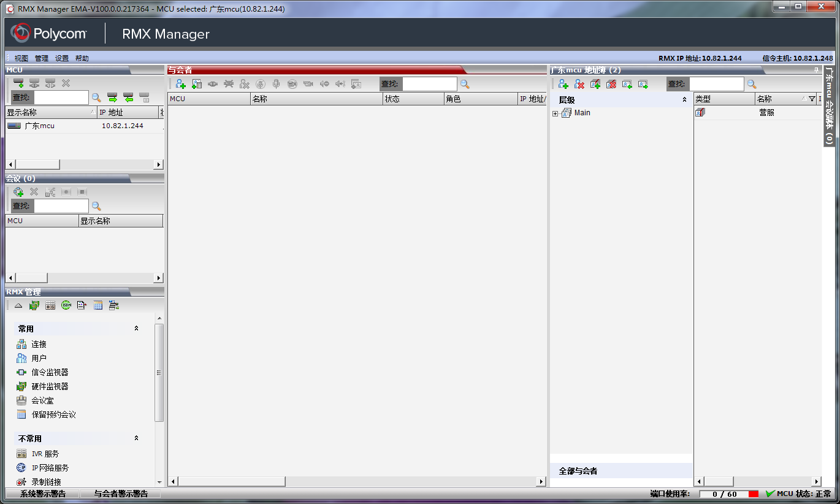
Task: Click the ISDN icon in the RMX 管理 toolbar
Action: pyautogui.click(x=66, y=305)
